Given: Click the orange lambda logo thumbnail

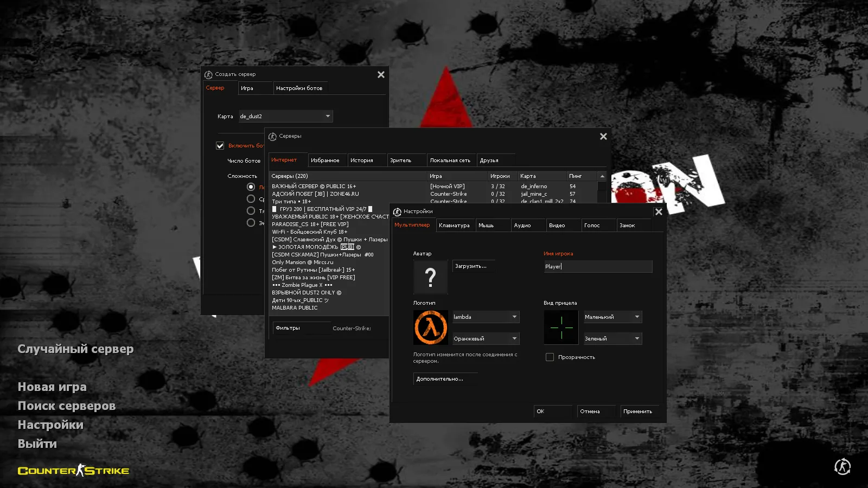Looking at the screenshot, I should (430, 328).
